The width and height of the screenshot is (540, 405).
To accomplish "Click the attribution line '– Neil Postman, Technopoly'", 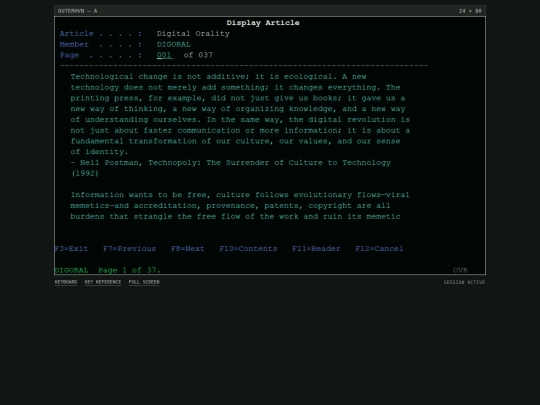I will 230,163.
